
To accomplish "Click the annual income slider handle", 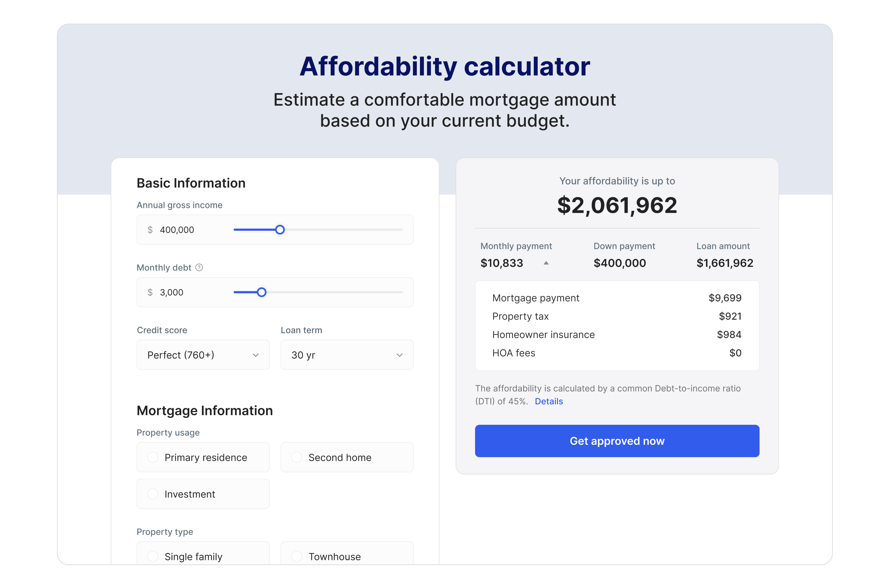I will coord(280,230).
